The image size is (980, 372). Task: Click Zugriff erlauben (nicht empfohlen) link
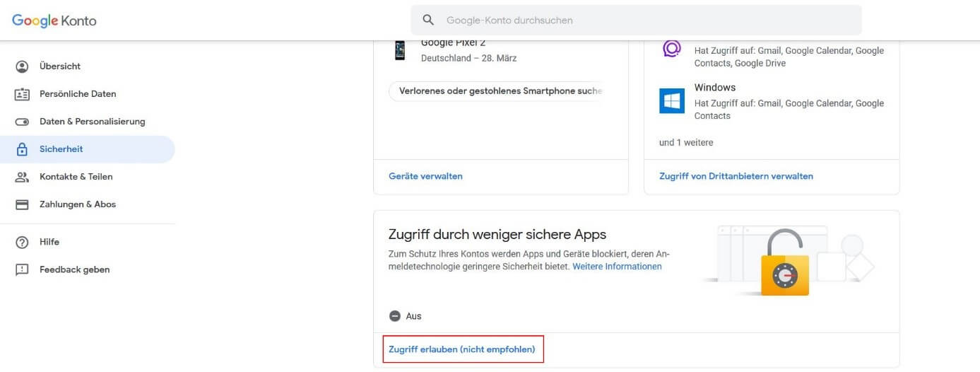(462, 349)
